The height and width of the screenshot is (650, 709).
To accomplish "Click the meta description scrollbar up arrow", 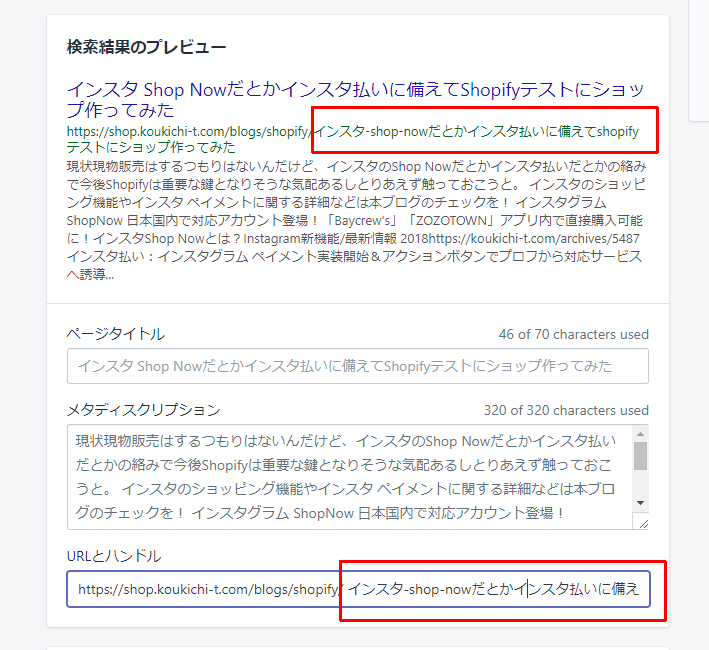I will click(640, 434).
